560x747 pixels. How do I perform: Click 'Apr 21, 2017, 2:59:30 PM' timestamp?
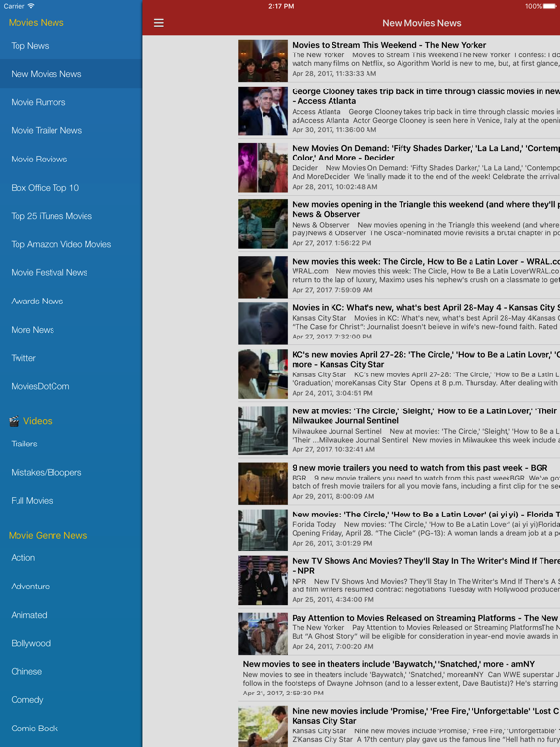pos(283,694)
